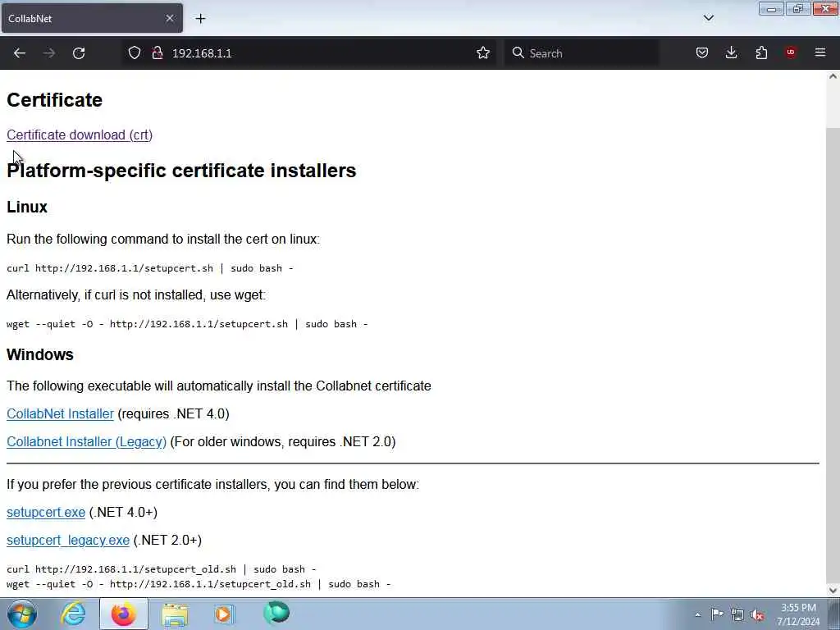Screen dimensions: 840x630
Task: Open Windows Media Player from taskbar
Action: (224, 614)
